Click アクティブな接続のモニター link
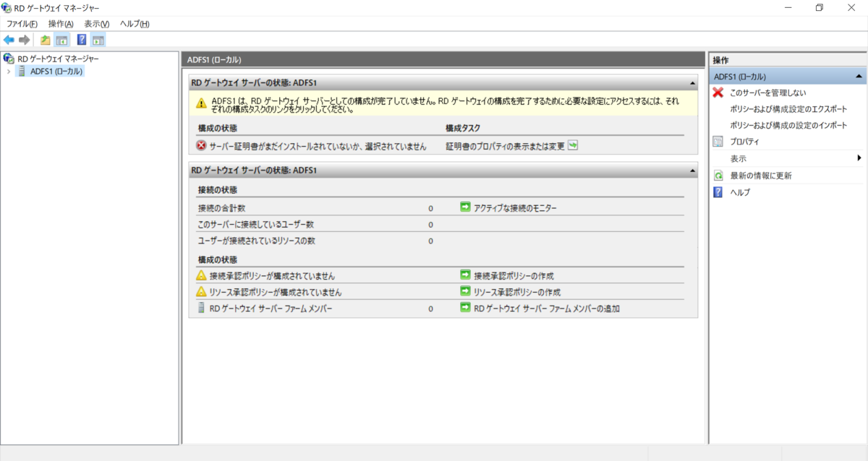 pyautogui.click(x=516, y=207)
